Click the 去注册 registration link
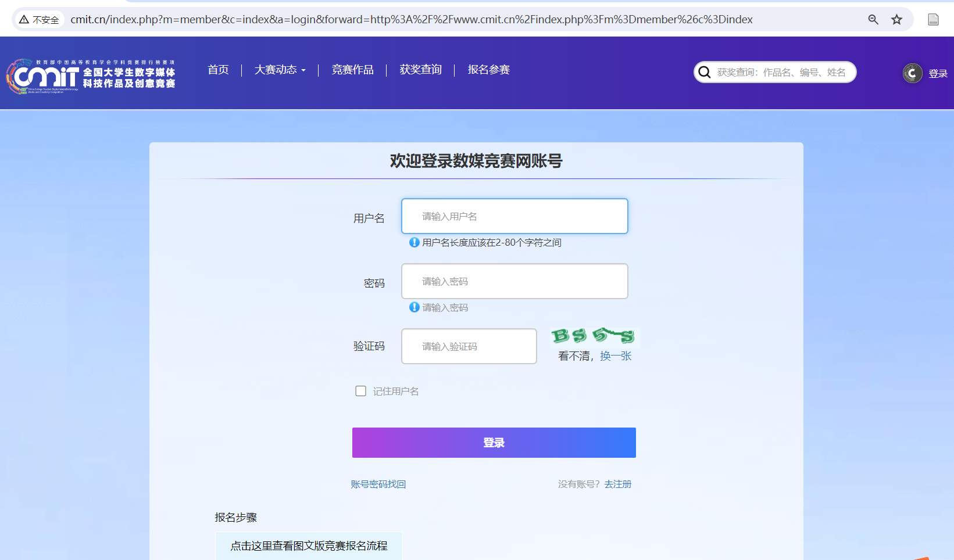Image resolution: width=954 pixels, height=560 pixels. (617, 484)
